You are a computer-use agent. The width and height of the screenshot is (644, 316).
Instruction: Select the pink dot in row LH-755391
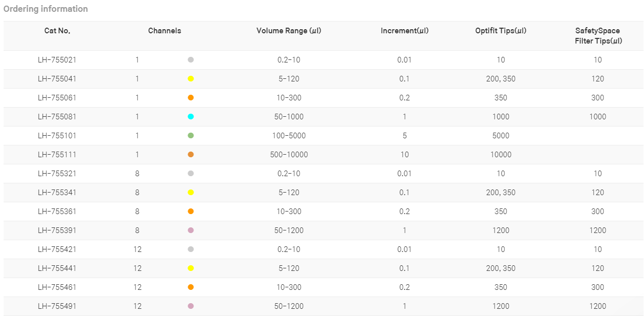[x=190, y=230]
